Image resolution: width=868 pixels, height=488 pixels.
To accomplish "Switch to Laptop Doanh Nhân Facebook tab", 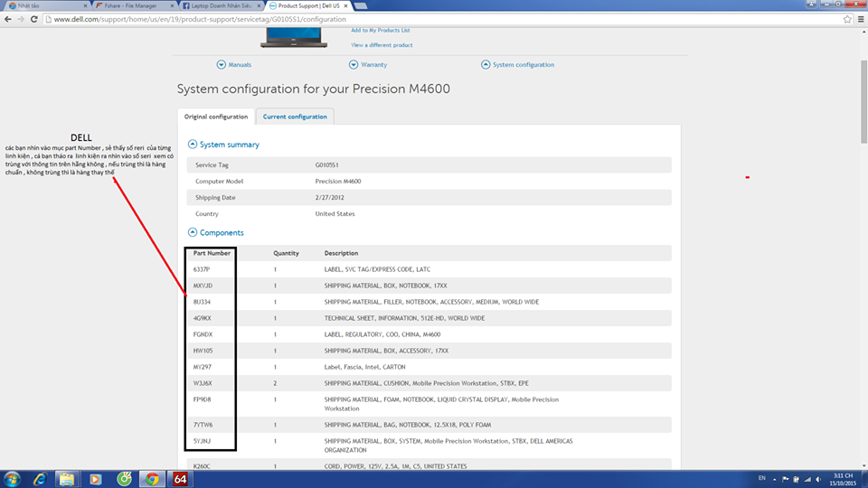I will 221,5.
